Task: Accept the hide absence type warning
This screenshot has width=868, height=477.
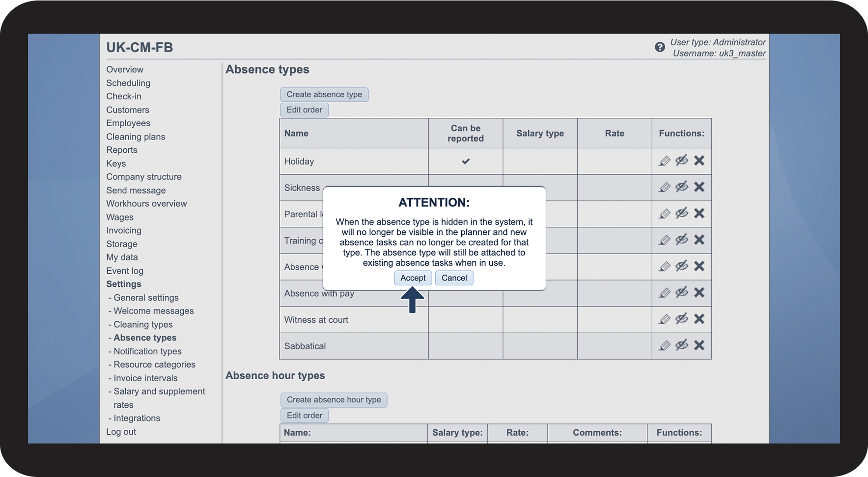Action: coord(413,278)
